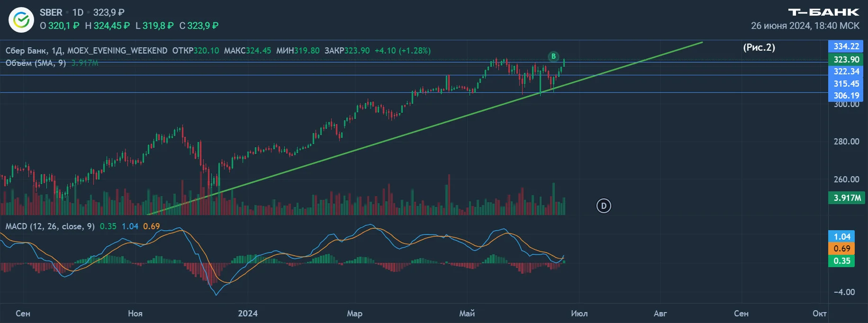Image resolution: width=868 pixels, height=323 pixels.
Task: Select the 323.90 current price label
Action: click(846, 59)
